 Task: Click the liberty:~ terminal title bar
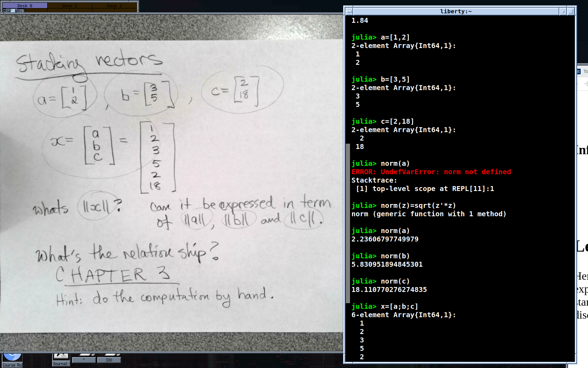tap(455, 11)
